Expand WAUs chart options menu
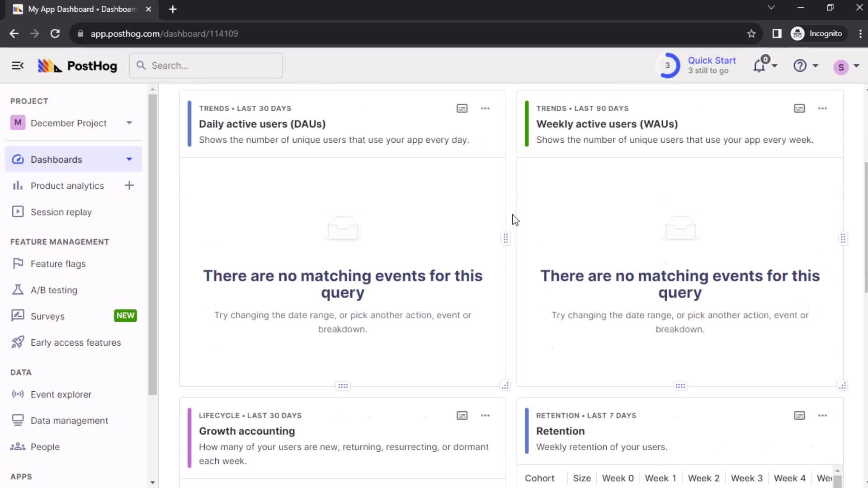The width and height of the screenshot is (868, 488). point(823,108)
